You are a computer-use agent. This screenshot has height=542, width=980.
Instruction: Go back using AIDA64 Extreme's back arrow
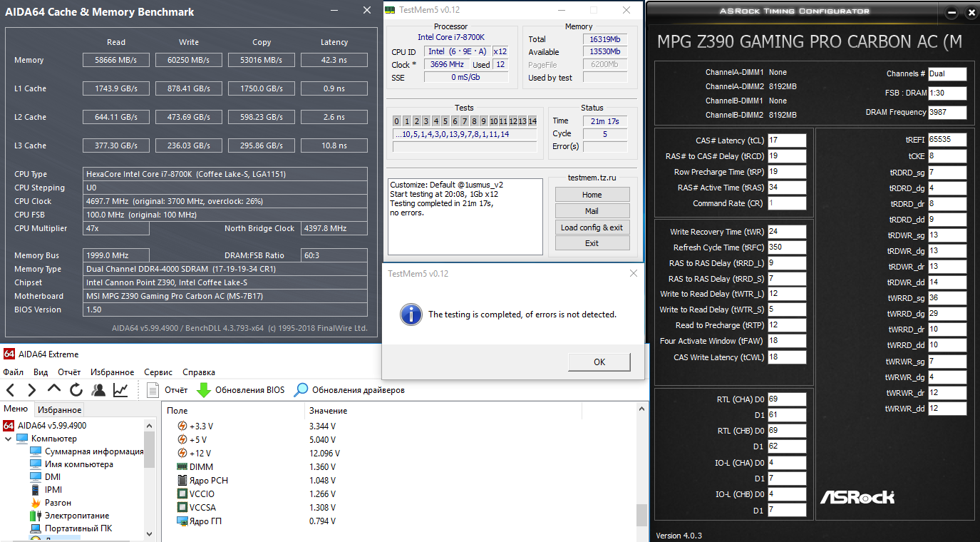[11, 390]
